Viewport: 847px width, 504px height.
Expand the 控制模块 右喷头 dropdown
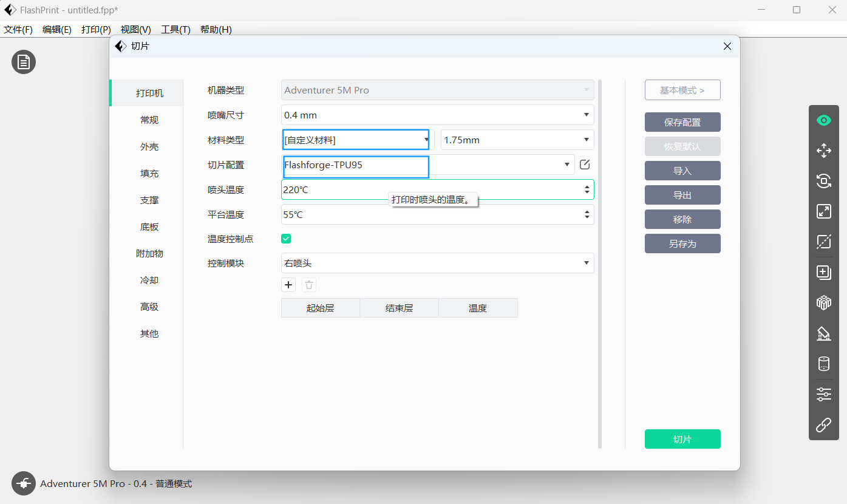437,263
